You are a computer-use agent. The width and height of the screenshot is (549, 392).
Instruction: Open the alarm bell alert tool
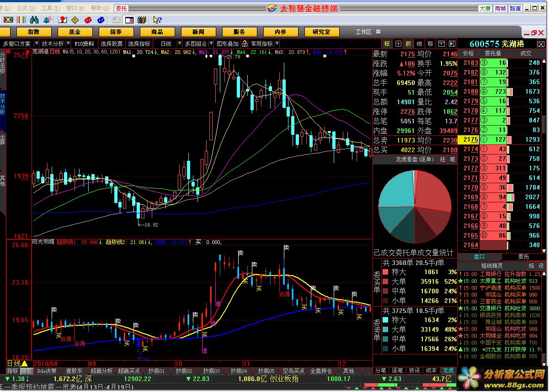point(47,20)
